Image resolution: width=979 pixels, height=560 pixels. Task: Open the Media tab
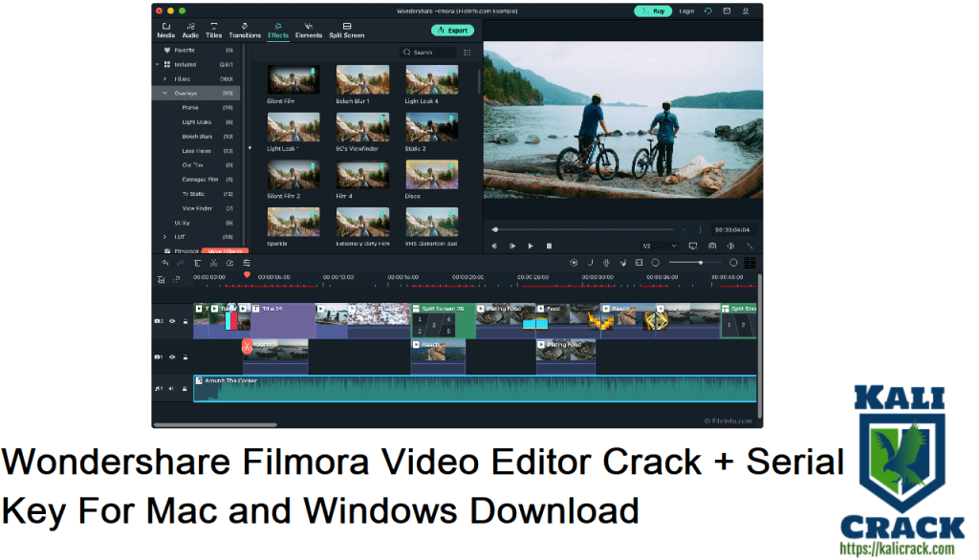pyautogui.click(x=166, y=31)
